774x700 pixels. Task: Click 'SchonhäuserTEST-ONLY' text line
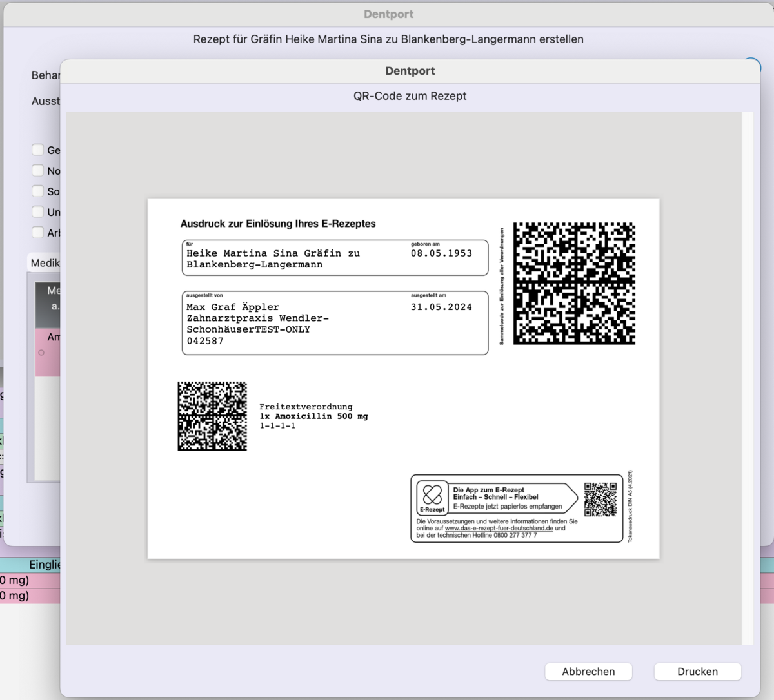[248, 329]
